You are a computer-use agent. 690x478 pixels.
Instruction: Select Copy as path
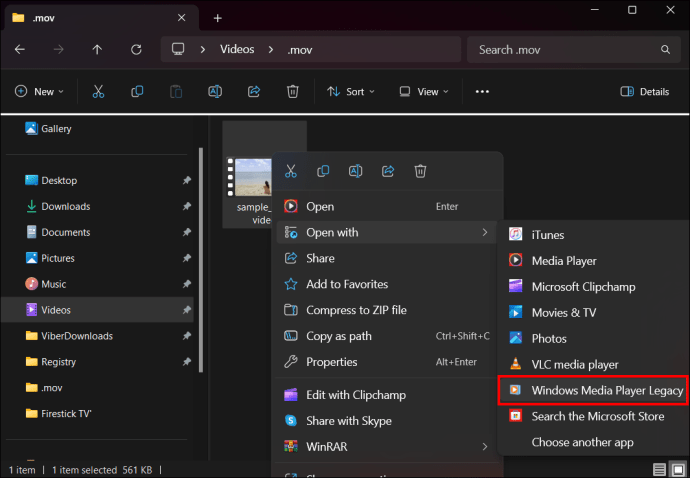387,336
